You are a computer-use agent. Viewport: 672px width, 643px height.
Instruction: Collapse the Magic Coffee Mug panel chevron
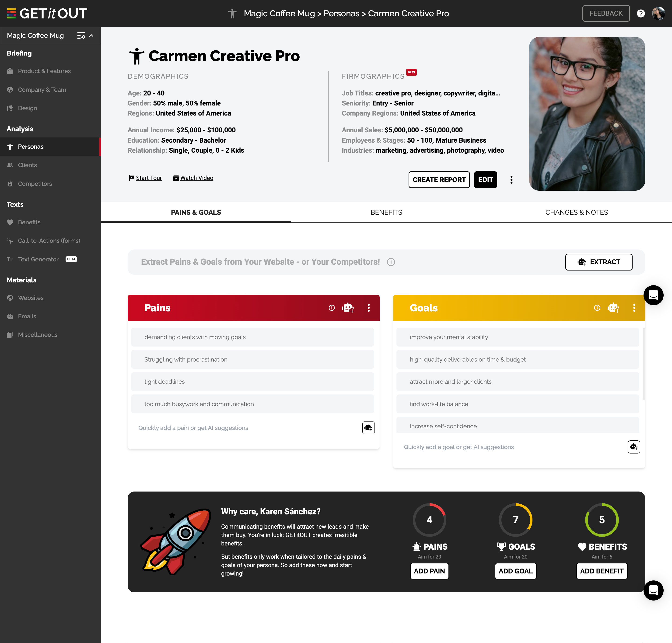point(91,35)
